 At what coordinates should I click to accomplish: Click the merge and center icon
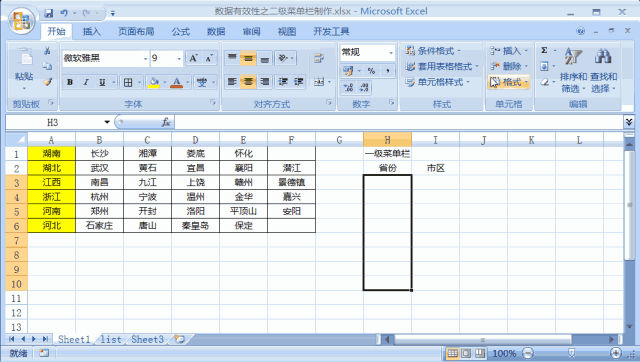coord(319,82)
